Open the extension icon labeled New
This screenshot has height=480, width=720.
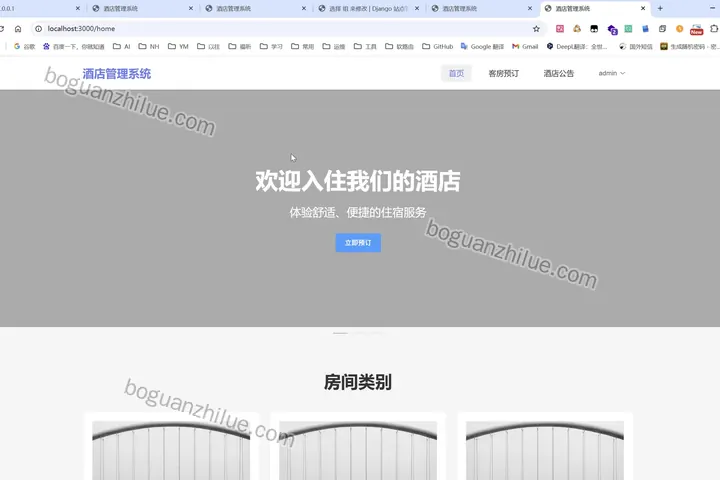pyautogui.click(x=697, y=30)
